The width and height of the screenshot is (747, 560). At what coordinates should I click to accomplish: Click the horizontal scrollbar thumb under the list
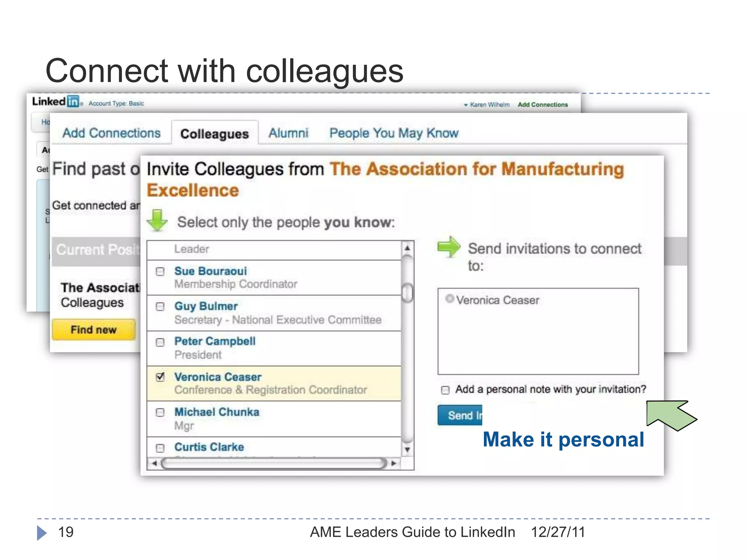point(274,463)
